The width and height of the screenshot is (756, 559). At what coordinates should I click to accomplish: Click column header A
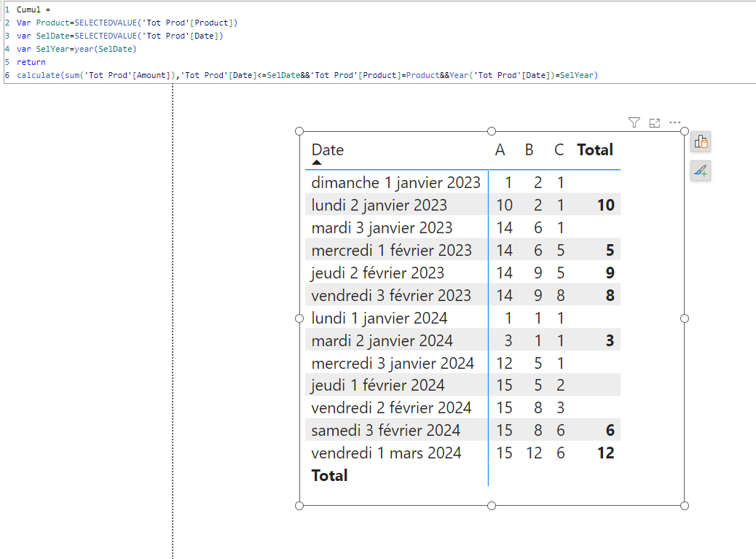click(x=500, y=150)
